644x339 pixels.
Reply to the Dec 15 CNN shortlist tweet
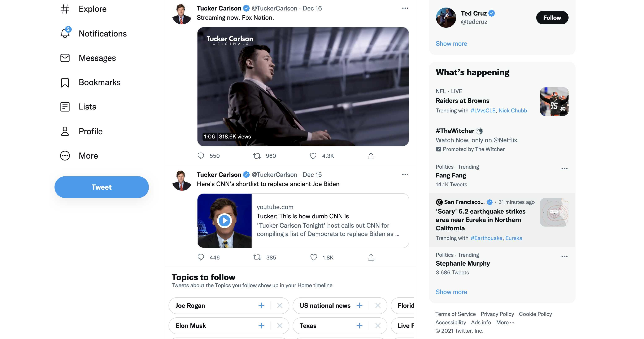201,257
